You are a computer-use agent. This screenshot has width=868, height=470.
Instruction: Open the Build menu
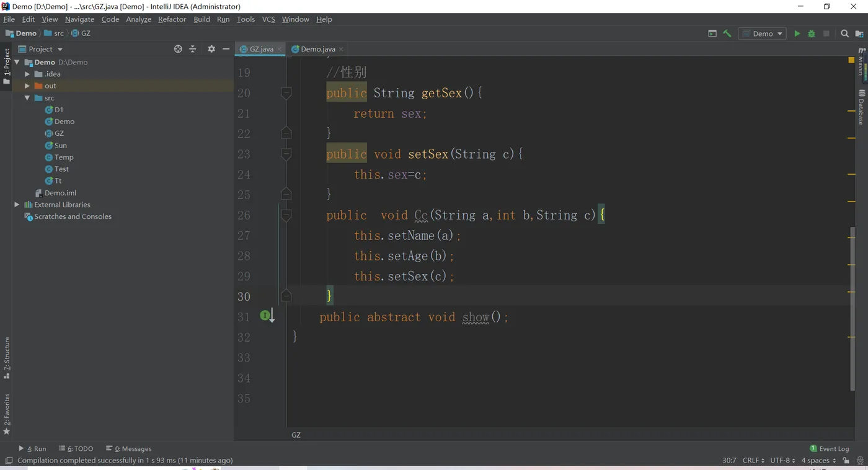201,19
